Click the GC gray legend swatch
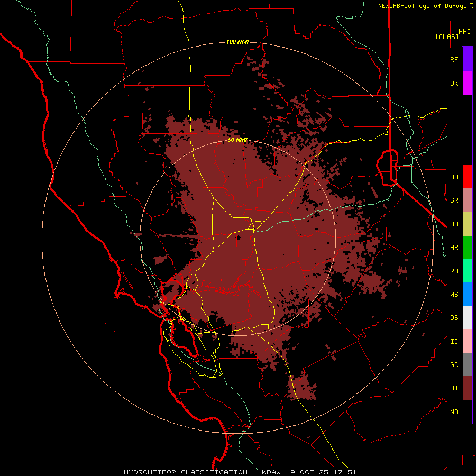Viewport: 476px width, 476px height. pos(467,364)
